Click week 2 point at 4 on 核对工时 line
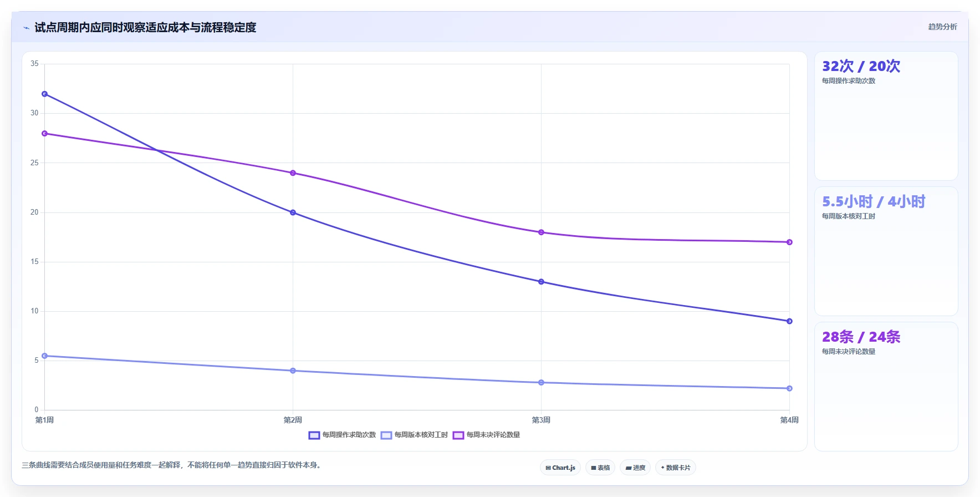This screenshot has width=980, height=497. (293, 371)
